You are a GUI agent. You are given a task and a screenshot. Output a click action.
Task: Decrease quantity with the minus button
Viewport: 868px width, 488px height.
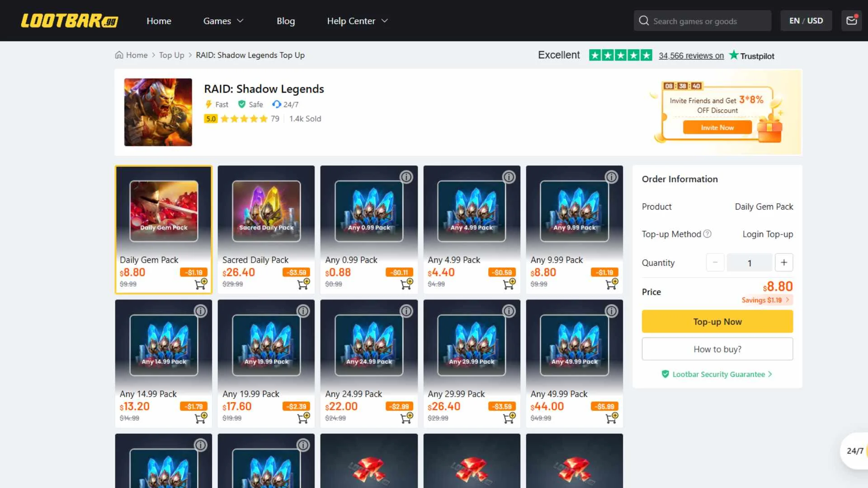715,262
